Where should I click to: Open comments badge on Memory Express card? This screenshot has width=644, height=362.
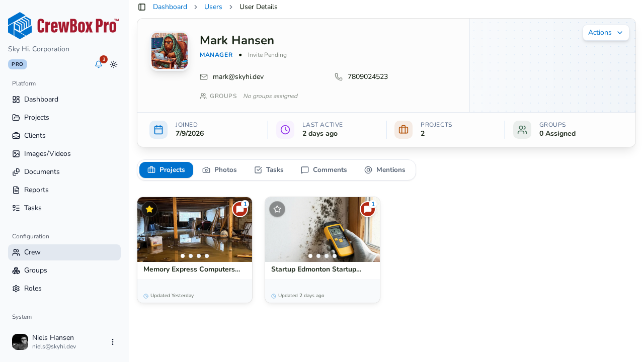[x=240, y=209]
